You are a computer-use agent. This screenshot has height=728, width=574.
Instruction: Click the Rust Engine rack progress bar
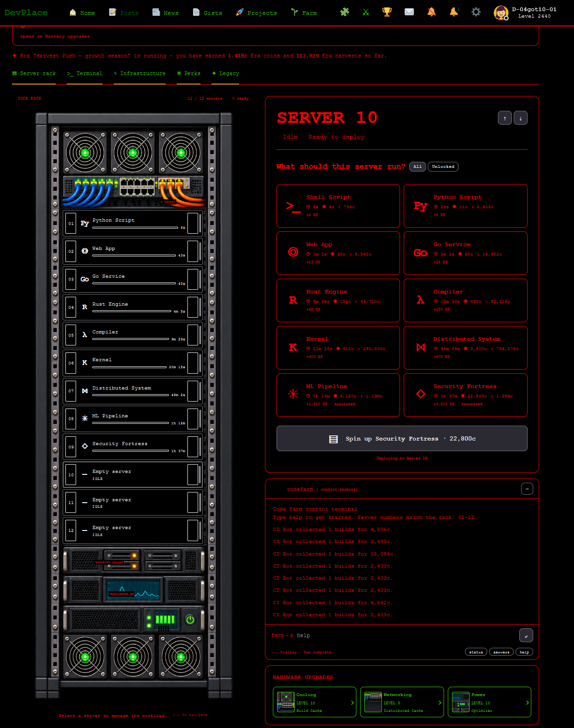(x=132, y=311)
